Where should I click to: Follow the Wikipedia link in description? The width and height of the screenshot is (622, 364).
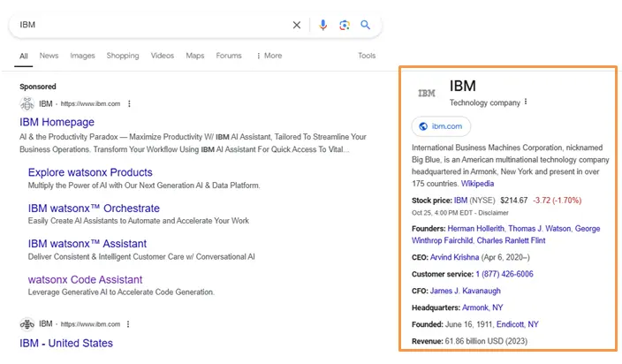click(x=477, y=184)
